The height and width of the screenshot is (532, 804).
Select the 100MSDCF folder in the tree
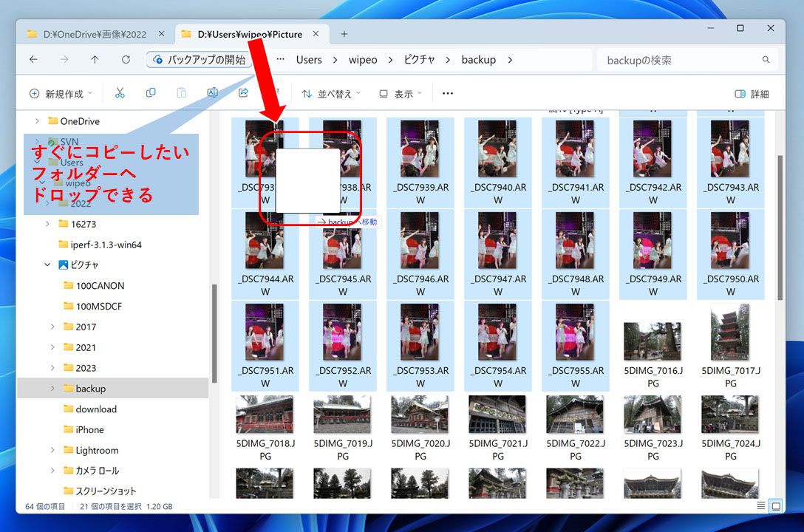[98, 306]
